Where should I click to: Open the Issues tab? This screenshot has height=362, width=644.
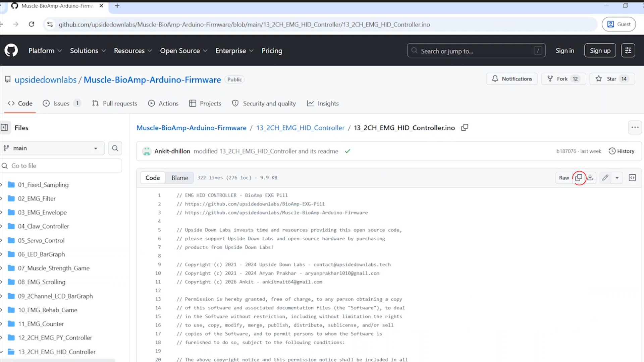[62, 104]
